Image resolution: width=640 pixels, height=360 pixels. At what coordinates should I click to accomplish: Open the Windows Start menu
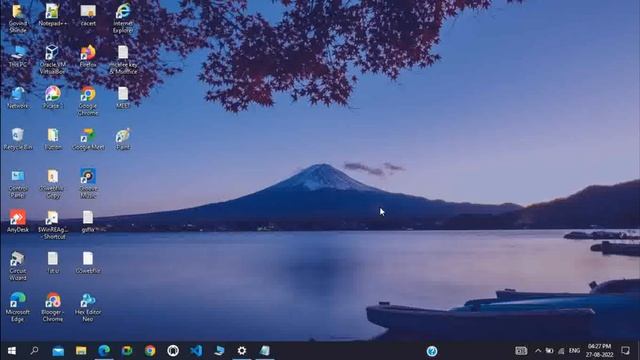point(11,351)
